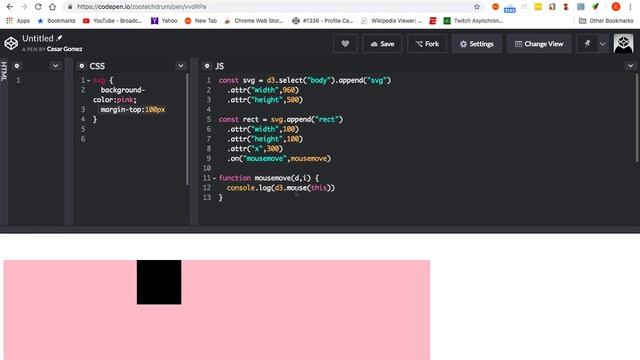The image size is (640, 360).
Task: Expand the pin options dropdown arrow
Action: [603, 44]
